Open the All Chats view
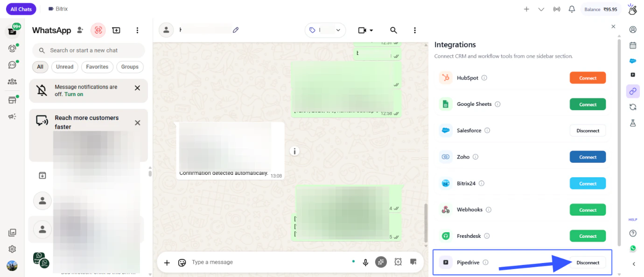Viewport: 644px width, 277px height. point(21,9)
